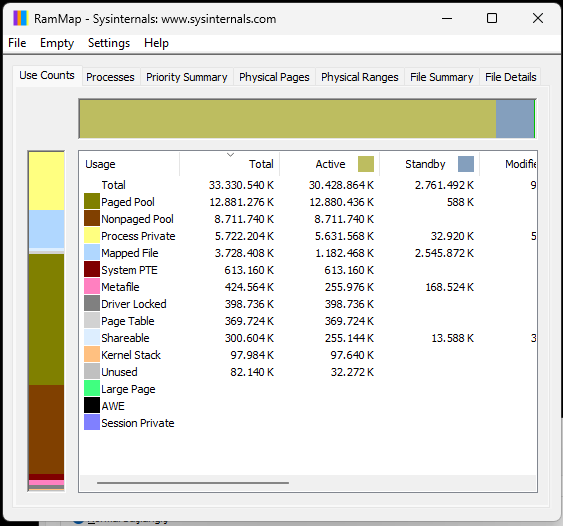
Task: Click the Session Private purple swatch
Action: [92, 422]
